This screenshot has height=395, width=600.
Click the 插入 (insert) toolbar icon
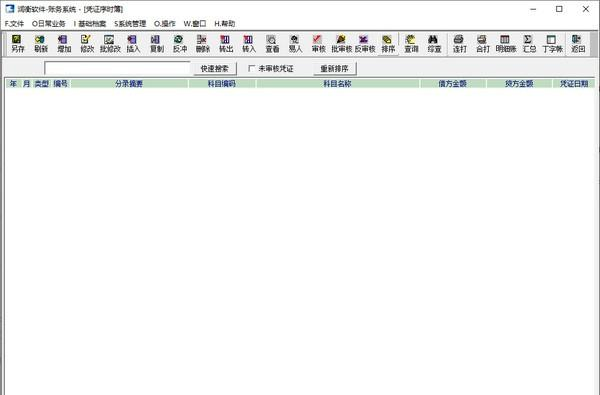pos(133,44)
